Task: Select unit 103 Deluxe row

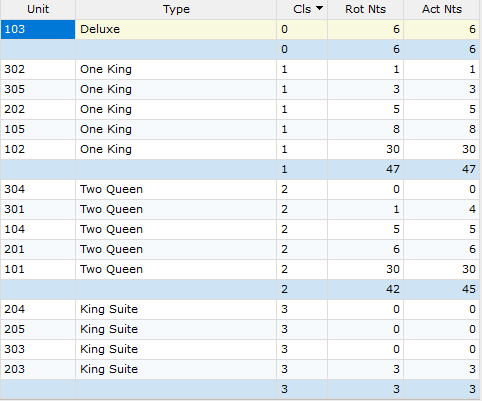Action: tap(240, 29)
